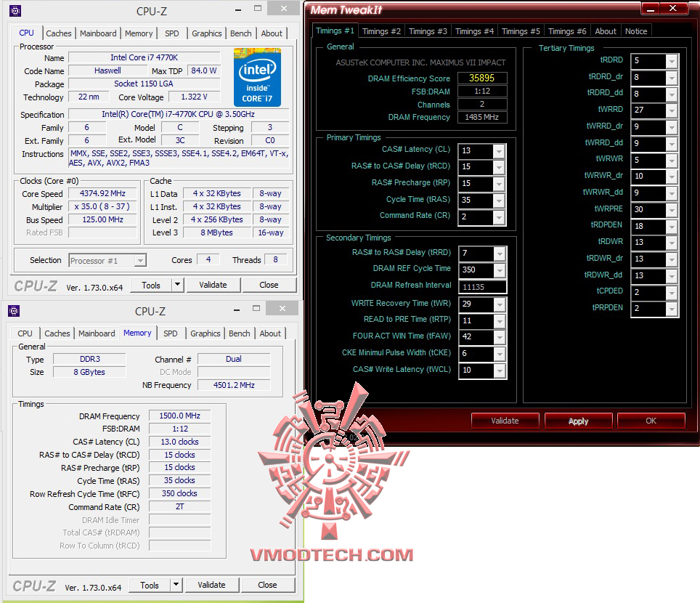Image resolution: width=700 pixels, height=603 pixels.
Task: Open Tools dropdown arrow in top CPU-Z window
Action: [x=178, y=285]
